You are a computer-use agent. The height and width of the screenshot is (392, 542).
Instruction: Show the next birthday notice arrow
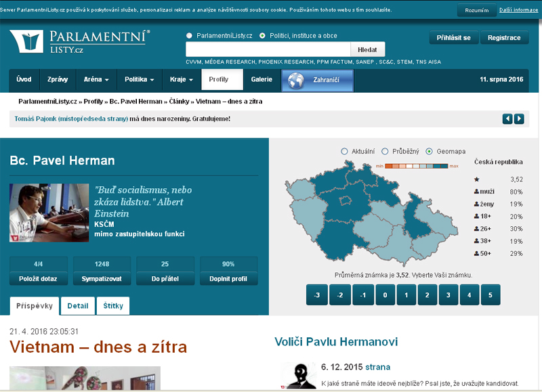[519, 119]
